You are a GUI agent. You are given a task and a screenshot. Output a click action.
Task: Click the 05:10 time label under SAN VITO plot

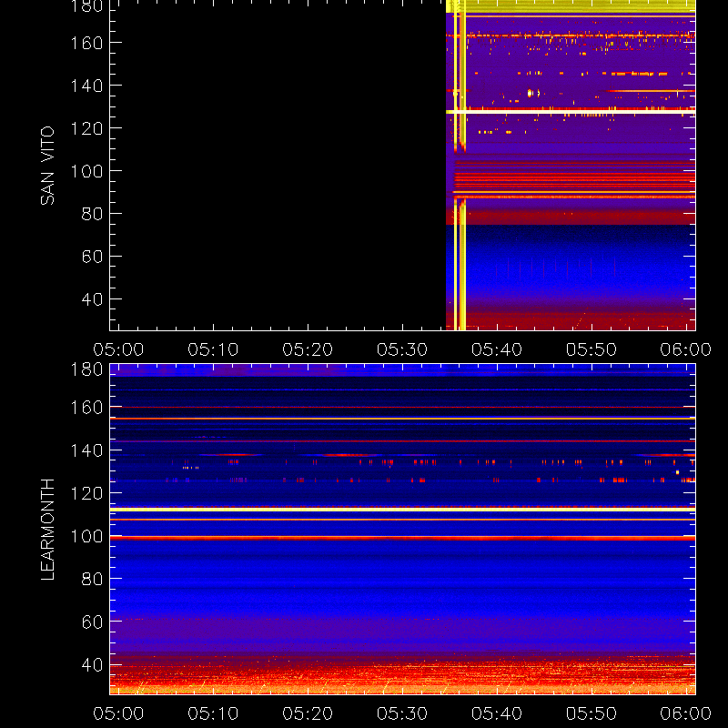(213, 349)
